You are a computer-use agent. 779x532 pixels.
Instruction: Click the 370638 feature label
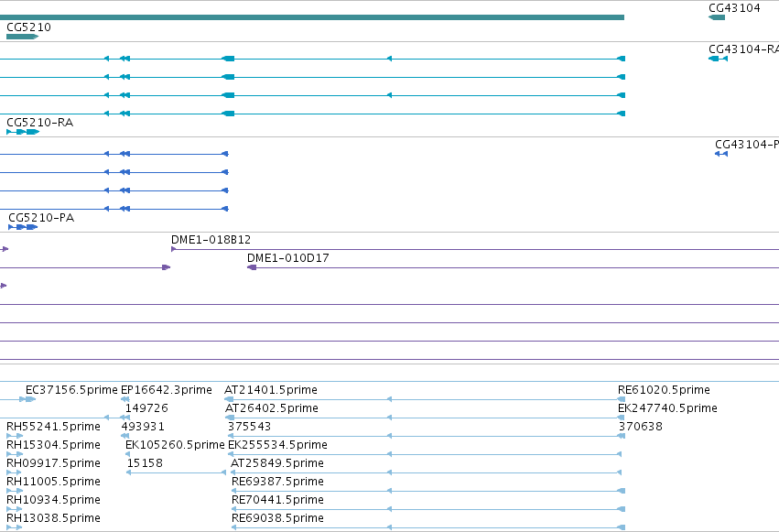pyautogui.click(x=641, y=427)
